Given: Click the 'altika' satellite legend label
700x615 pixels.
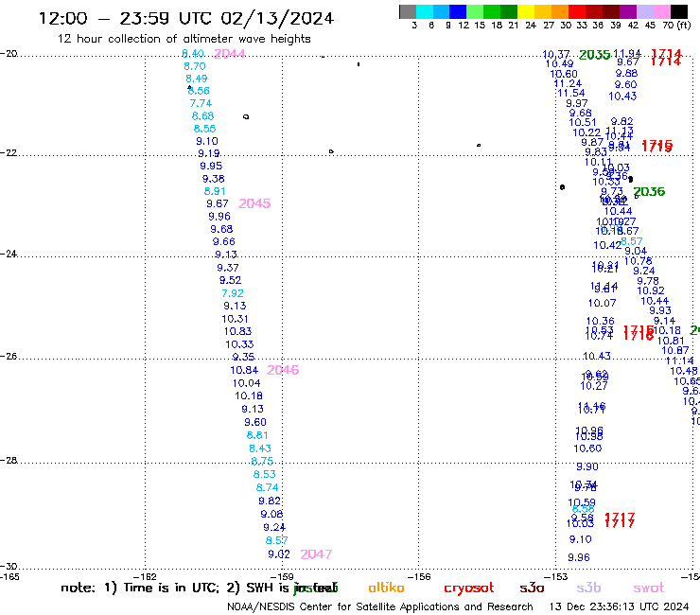Looking at the screenshot, I should [x=386, y=588].
